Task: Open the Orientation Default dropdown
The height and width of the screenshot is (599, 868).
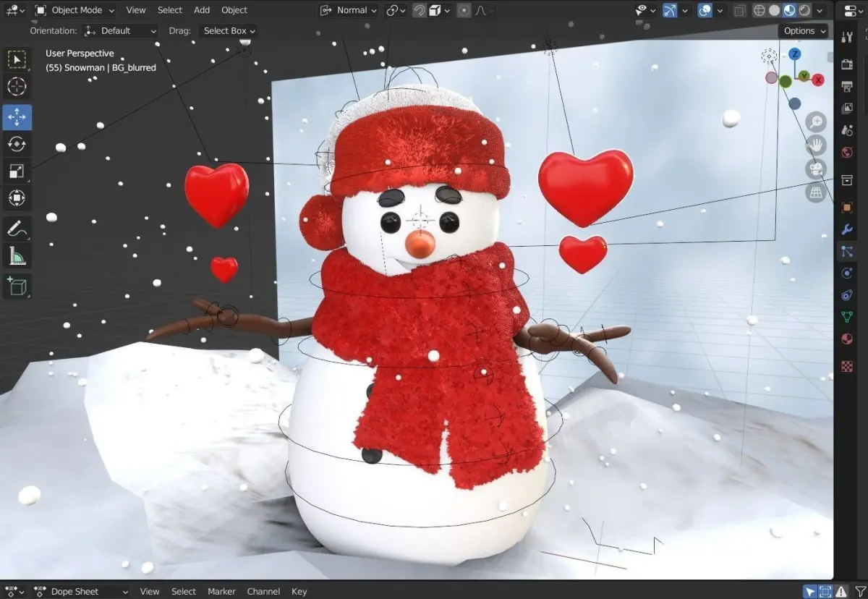Action: point(121,30)
